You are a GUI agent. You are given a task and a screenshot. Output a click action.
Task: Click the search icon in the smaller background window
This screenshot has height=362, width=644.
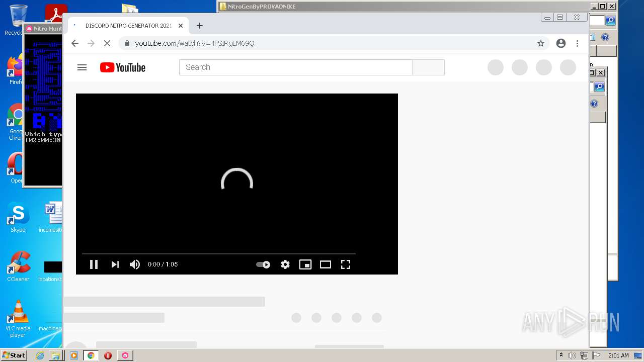[599, 87]
